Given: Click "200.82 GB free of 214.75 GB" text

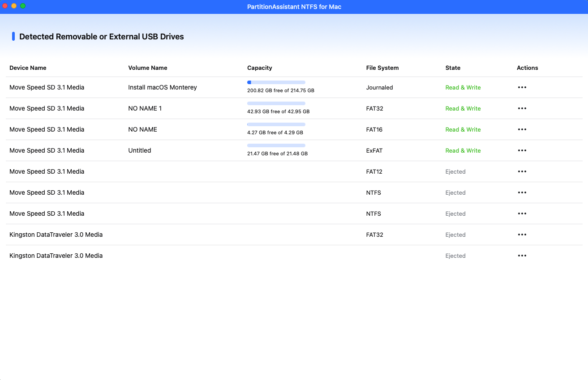Looking at the screenshot, I should pyautogui.click(x=281, y=90).
